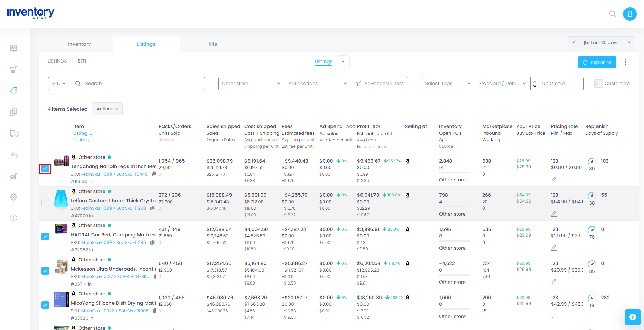Switch to the Listings tab
Viewport: 644px width, 330px height.
coord(146,44)
